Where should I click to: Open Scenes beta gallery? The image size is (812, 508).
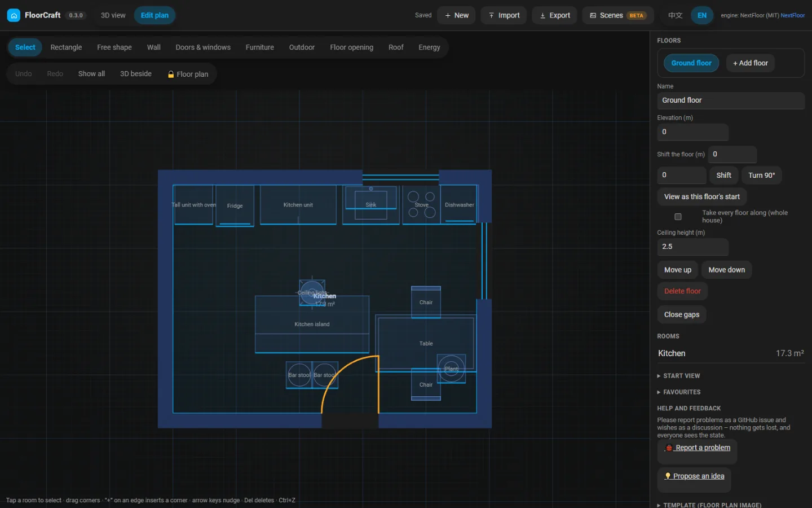point(618,15)
